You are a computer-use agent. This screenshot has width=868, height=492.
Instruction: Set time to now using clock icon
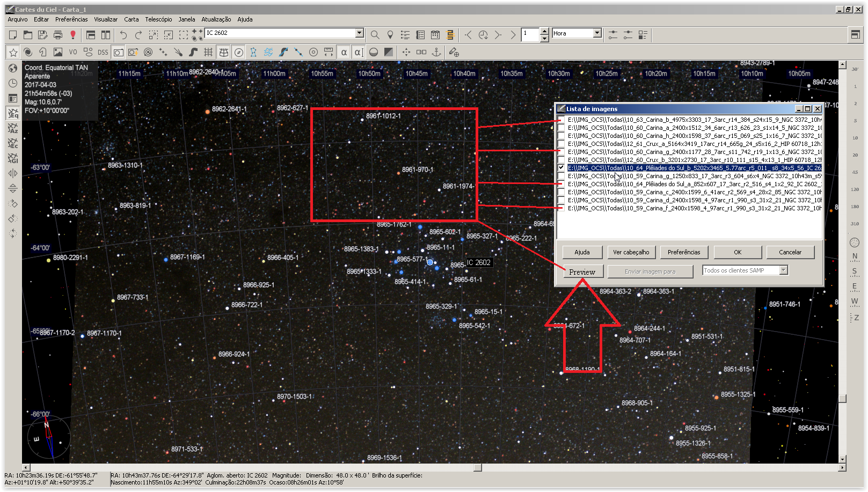[483, 35]
